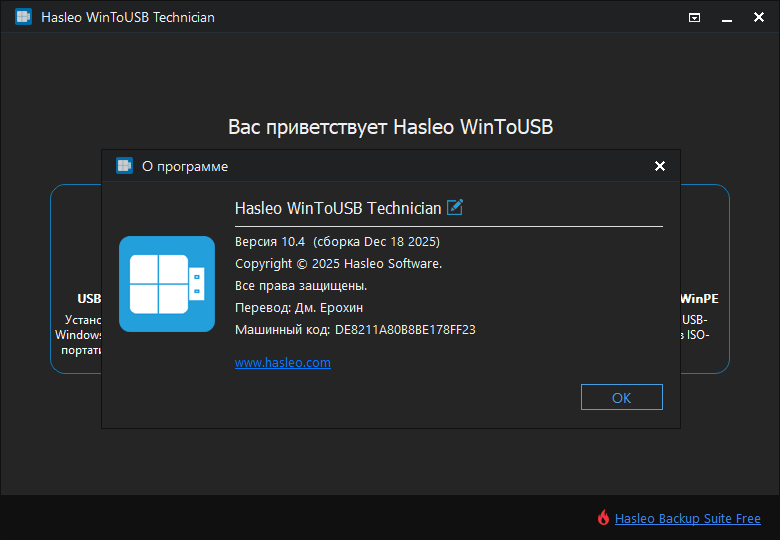Select the partially hidden WinPE card on right
Image resolution: width=780 pixels, height=540 pixels.
click(x=704, y=280)
